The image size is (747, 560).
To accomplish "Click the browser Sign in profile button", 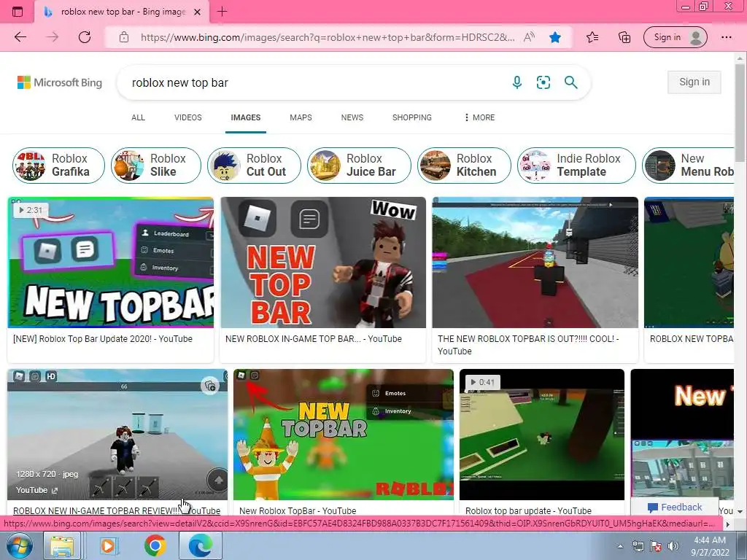I will [675, 37].
